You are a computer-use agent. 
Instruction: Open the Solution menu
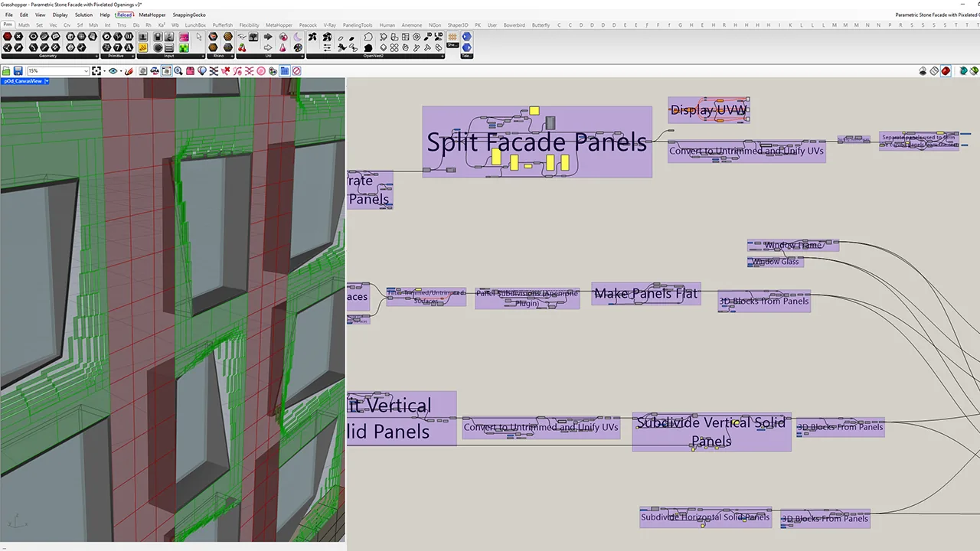pyautogui.click(x=83, y=15)
